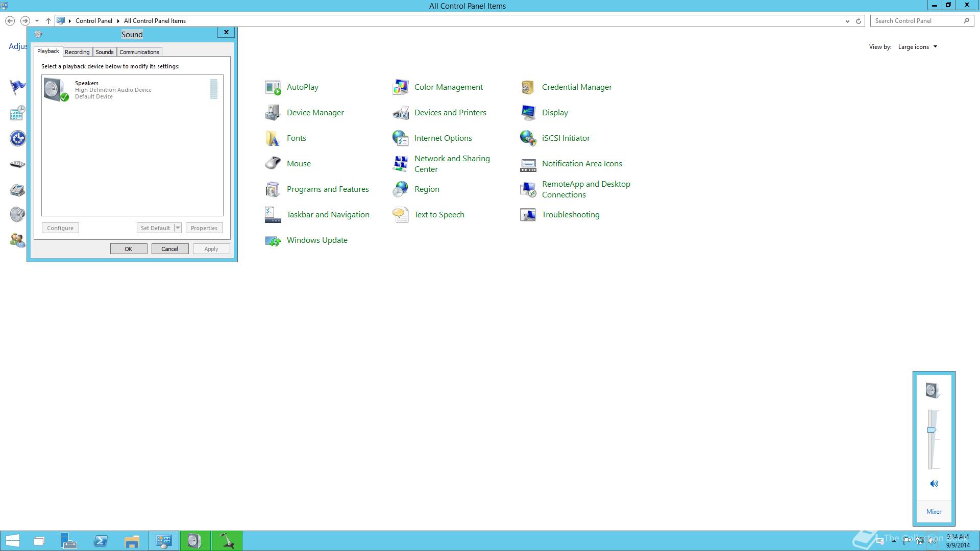The image size is (980, 551).
Task: Go back using the Back arrow
Action: point(10,21)
